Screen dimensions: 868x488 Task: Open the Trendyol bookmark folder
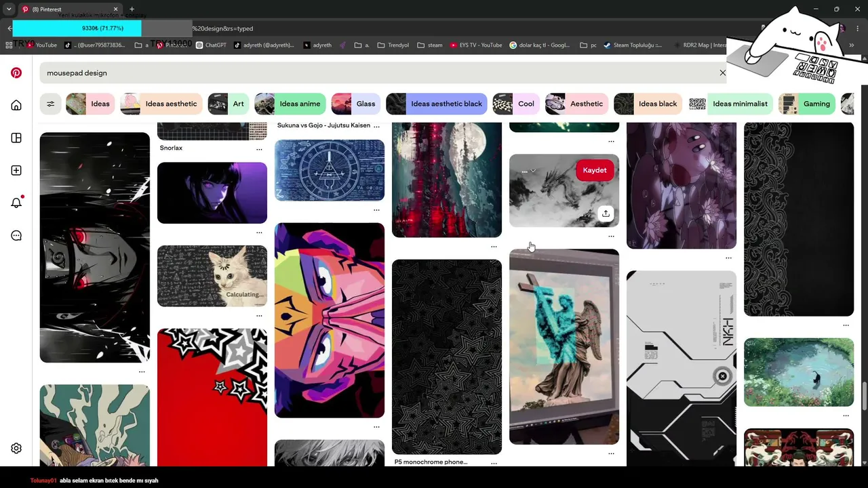pos(393,45)
